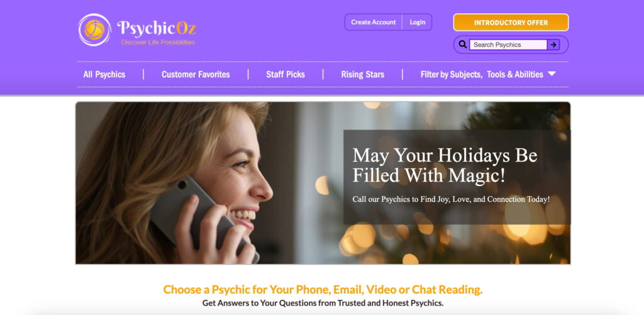The width and height of the screenshot is (644, 315).
Task: Click the Get Answers to Your Questions text
Action: pos(323,304)
